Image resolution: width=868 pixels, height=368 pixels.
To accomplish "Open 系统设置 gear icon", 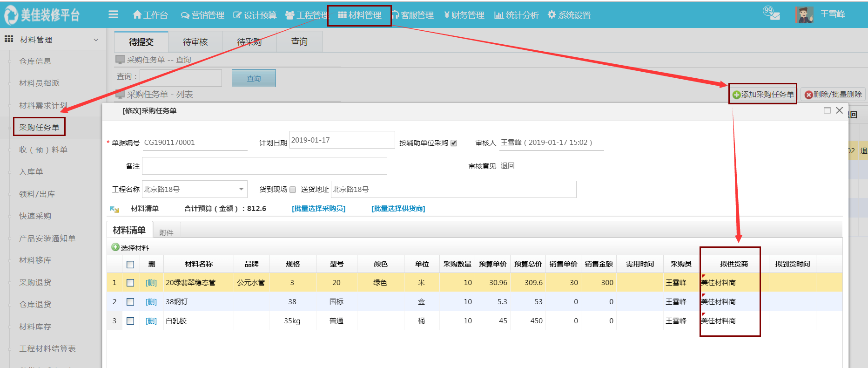I will coord(552,15).
